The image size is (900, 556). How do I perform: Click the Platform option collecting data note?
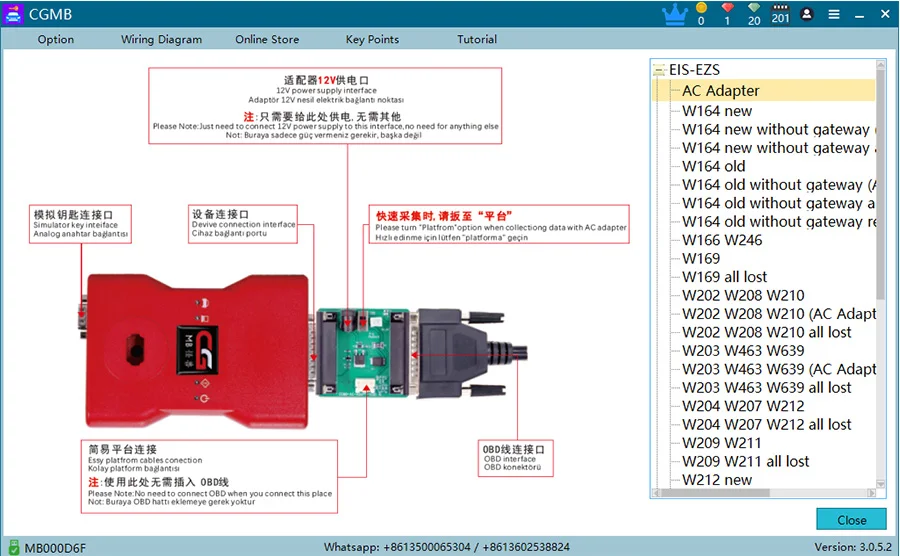(499, 224)
